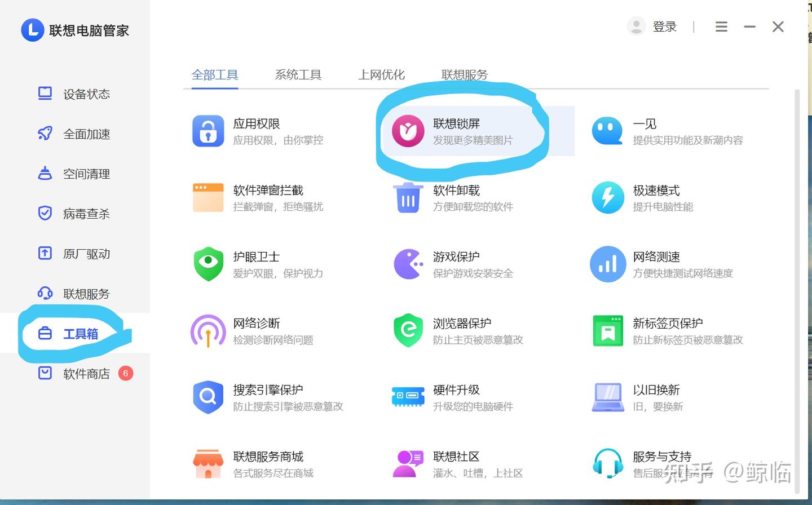Open the 上网优化 tab

coord(382,75)
